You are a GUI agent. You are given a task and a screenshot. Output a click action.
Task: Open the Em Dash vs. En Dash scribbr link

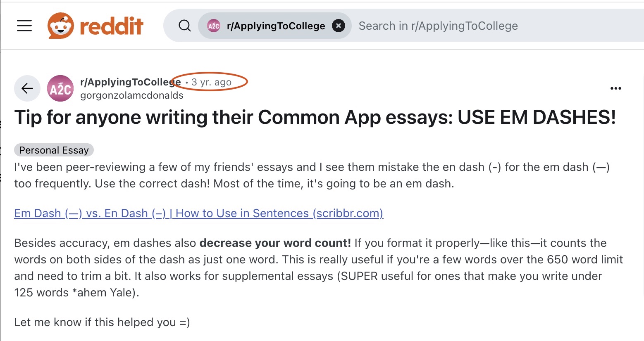pyautogui.click(x=198, y=213)
